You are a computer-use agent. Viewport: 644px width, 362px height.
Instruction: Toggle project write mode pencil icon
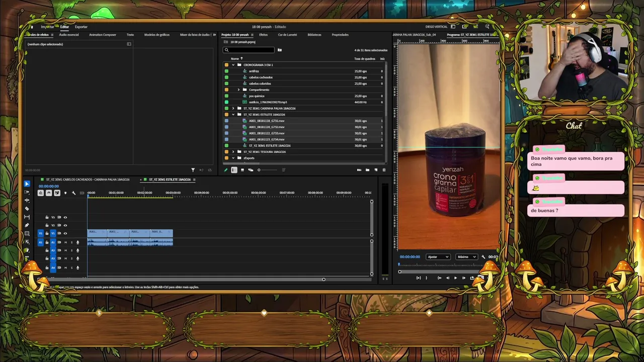point(226,170)
